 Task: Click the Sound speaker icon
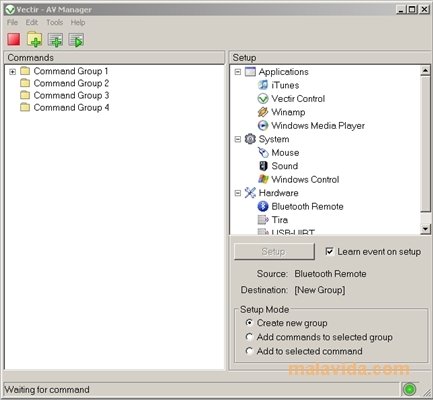point(263,166)
